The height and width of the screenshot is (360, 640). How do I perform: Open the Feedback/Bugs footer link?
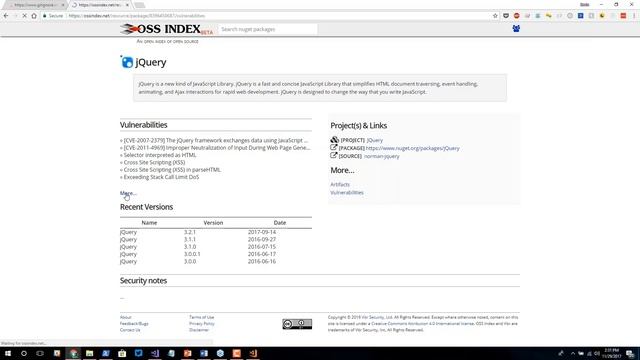(134, 324)
